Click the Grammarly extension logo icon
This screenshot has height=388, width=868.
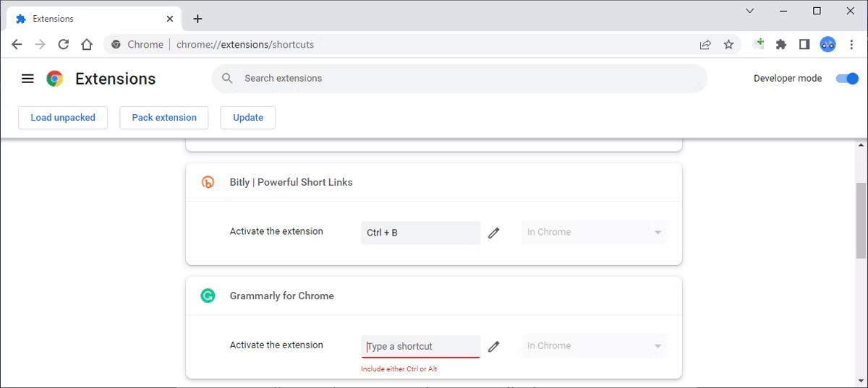pos(208,296)
